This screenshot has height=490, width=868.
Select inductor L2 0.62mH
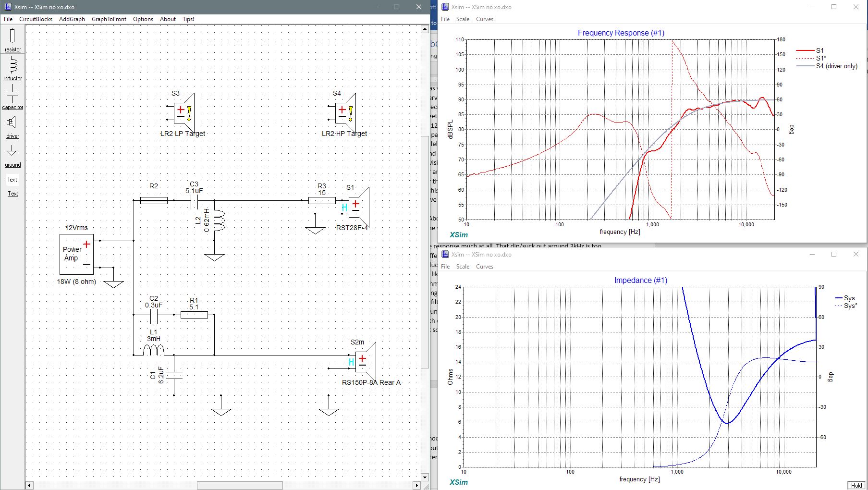[219, 220]
